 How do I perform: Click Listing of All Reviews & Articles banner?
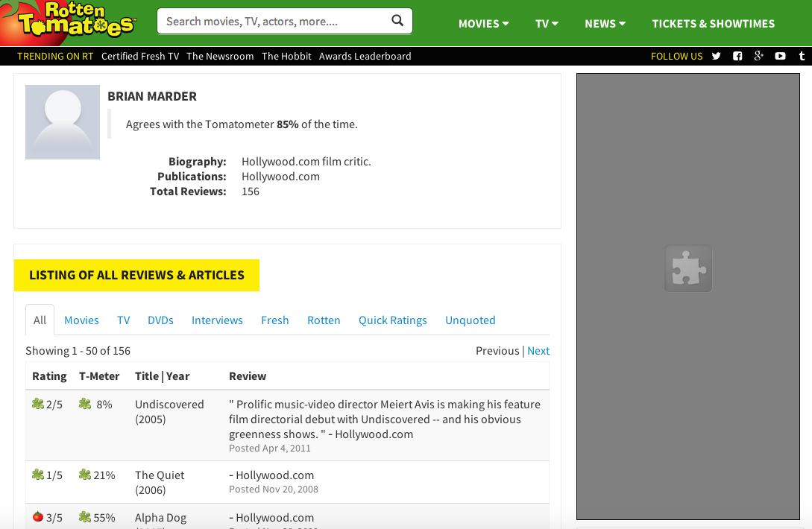(x=136, y=275)
